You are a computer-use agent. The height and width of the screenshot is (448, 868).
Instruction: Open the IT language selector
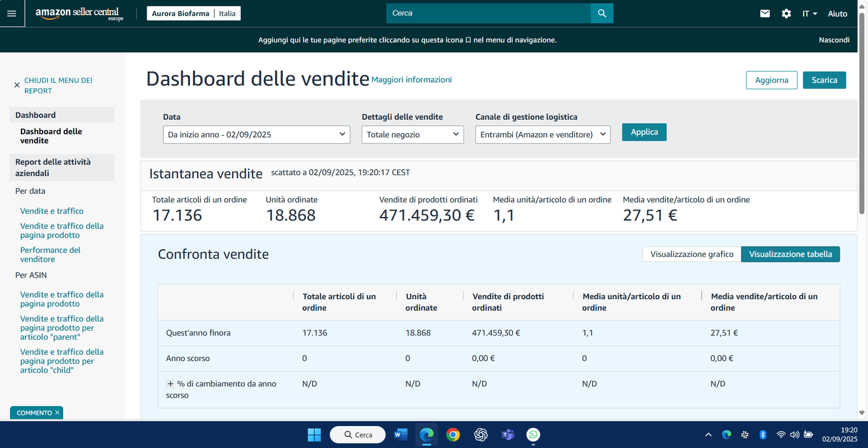[809, 13]
